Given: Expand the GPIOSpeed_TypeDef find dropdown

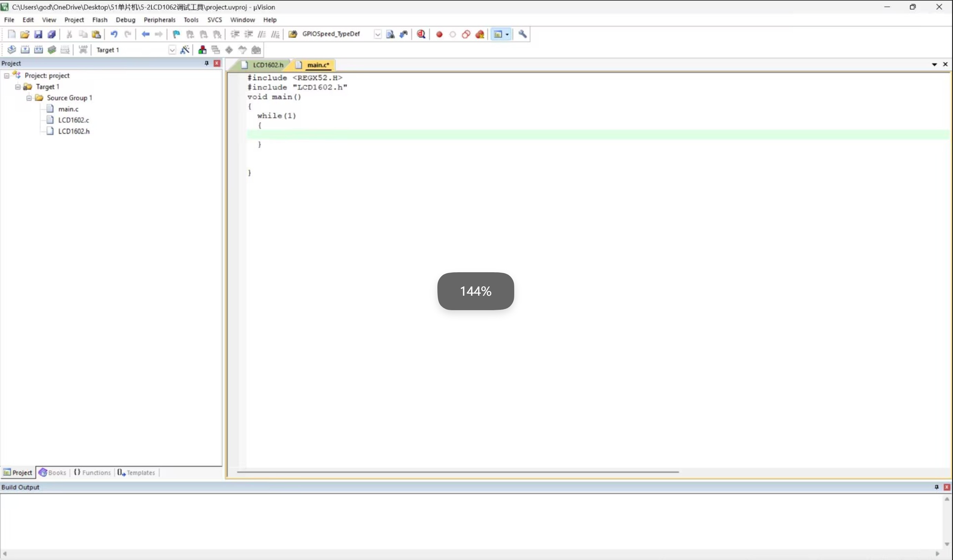Looking at the screenshot, I should coord(377,34).
